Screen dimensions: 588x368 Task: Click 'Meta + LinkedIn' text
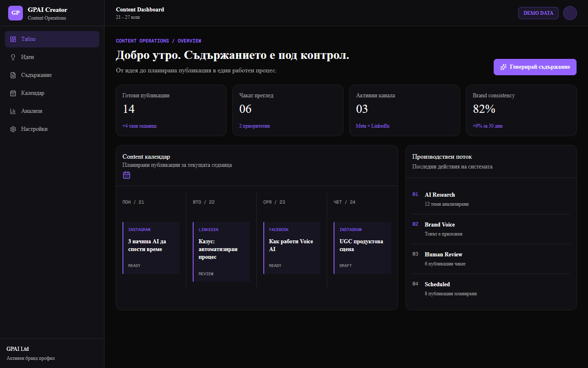click(x=372, y=126)
